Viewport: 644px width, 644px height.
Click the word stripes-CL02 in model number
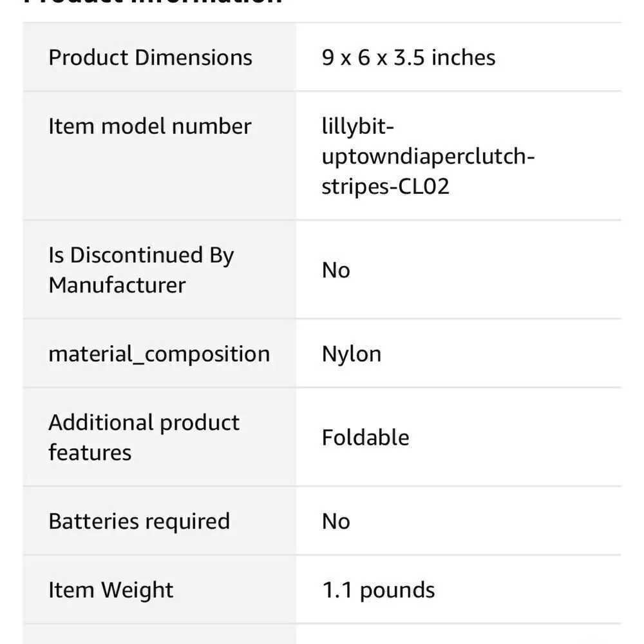385,187
